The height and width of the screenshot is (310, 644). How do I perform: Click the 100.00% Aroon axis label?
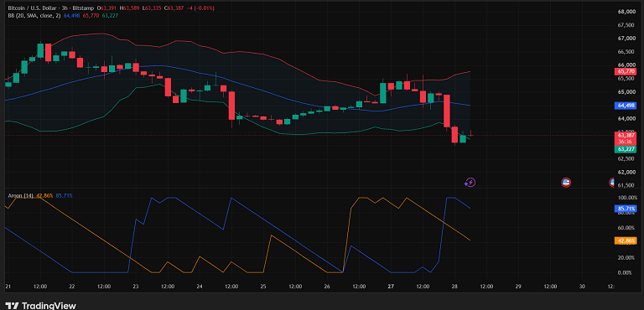[x=626, y=198]
